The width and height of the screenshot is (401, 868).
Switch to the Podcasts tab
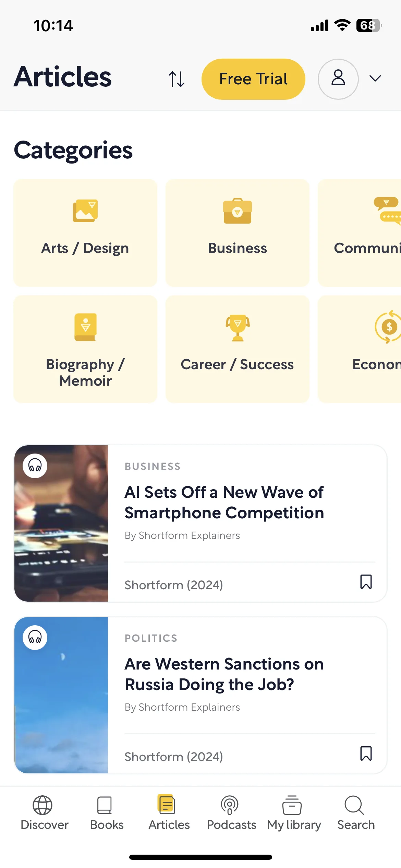pyautogui.click(x=231, y=813)
